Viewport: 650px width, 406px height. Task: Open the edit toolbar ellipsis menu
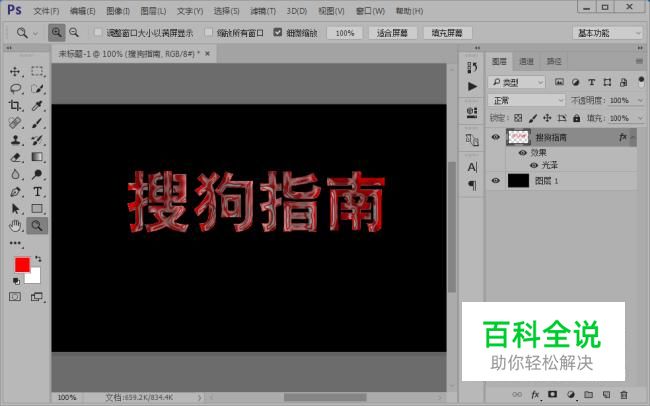pyautogui.click(x=15, y=243)
